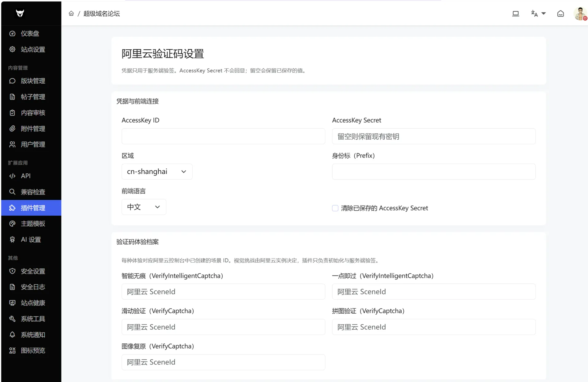Screen dimensions: 588x382
Task: Click the 凭据与前端连接 section title
Action: tap(138, 101)
